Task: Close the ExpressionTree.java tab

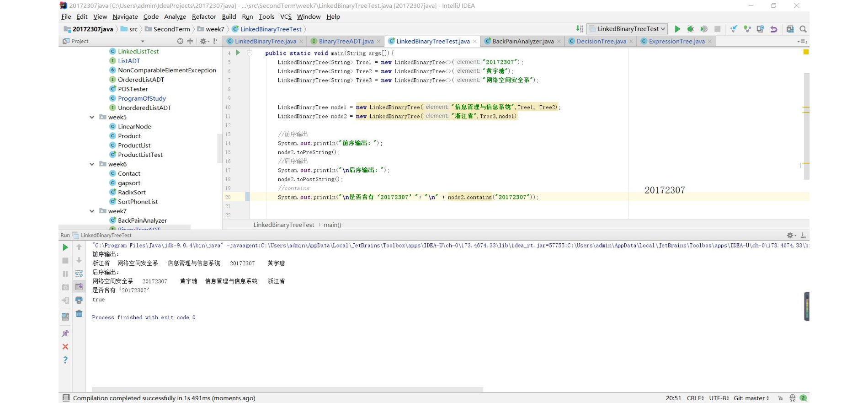Action: (709, 41)
